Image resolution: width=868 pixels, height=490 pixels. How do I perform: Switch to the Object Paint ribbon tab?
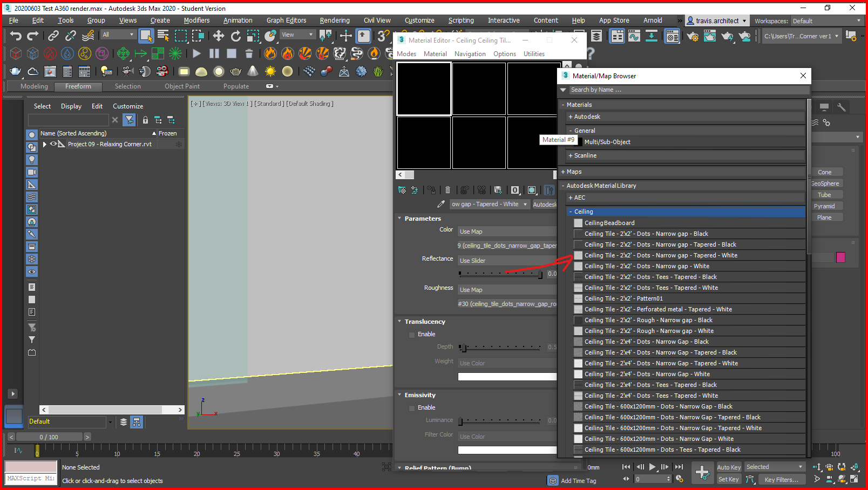coord(182,86)
